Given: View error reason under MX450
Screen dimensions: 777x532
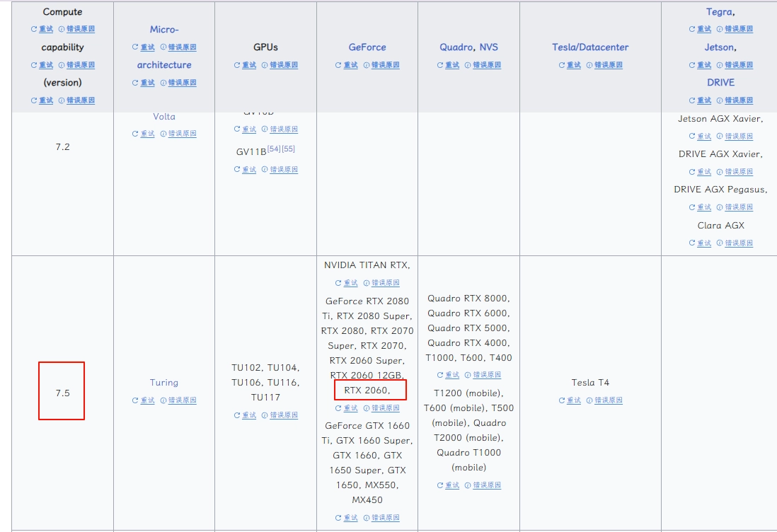Looking at the screenshot, I should [x=381, y=518].
